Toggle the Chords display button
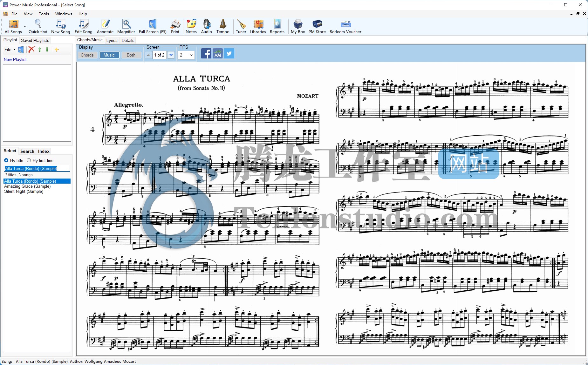This screenshot has width=588, height=365. pos(87,55)
